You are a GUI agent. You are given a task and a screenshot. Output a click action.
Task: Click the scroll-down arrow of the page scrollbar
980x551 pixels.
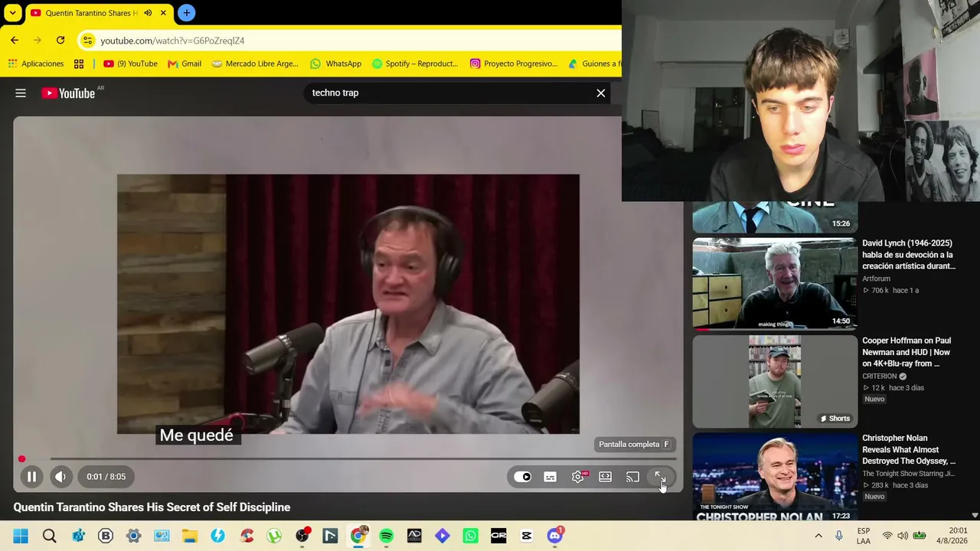(975, 516)
